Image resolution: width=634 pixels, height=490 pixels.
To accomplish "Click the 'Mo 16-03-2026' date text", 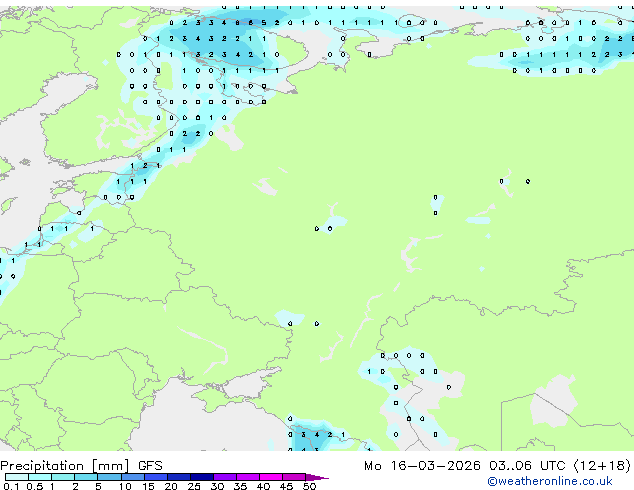I will tap(422, 466).
